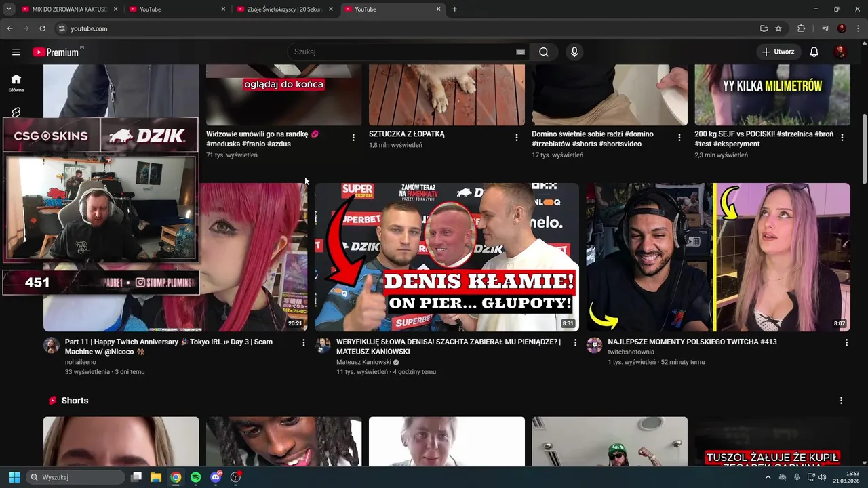
Task: Open Chrome profile avatar in toolbar
Action: tap(842, 28)
